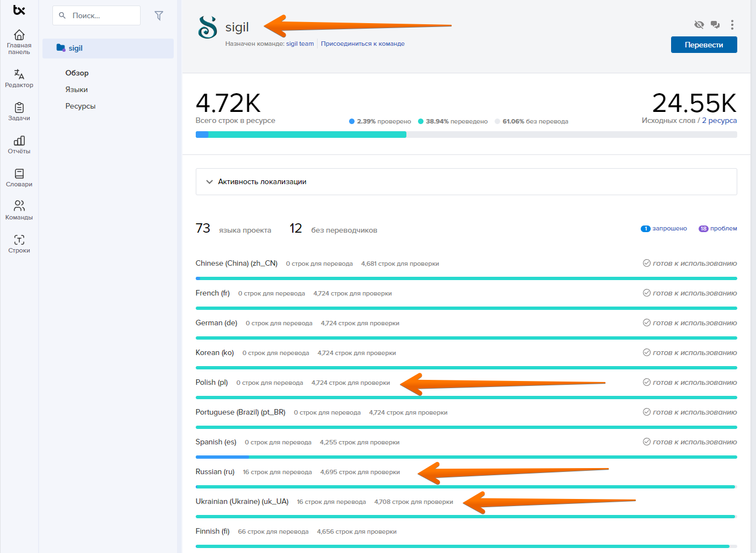Click the Russian (ru) progress bar
This screenshot has width=756, height=553.
(466, 487)
